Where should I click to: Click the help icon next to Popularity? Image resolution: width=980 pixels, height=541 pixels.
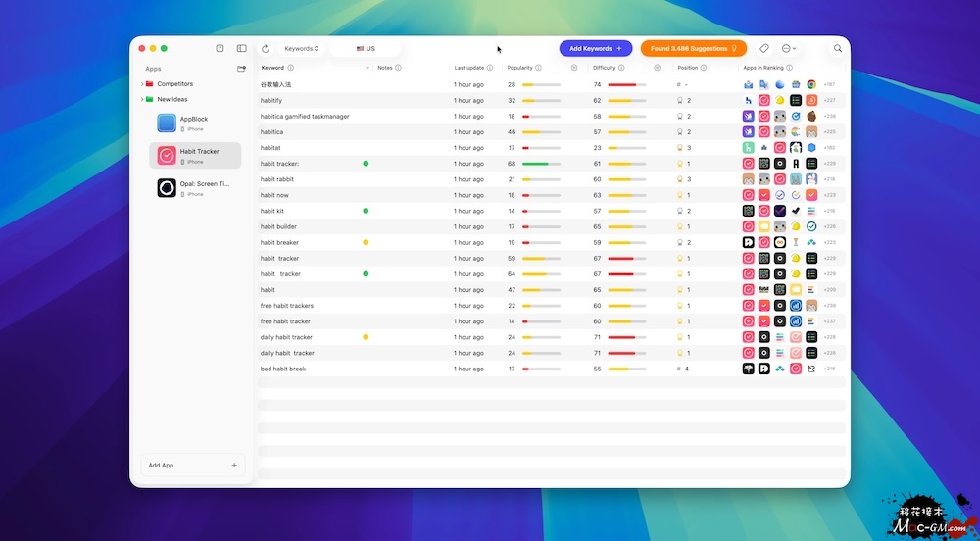(538, 68)
